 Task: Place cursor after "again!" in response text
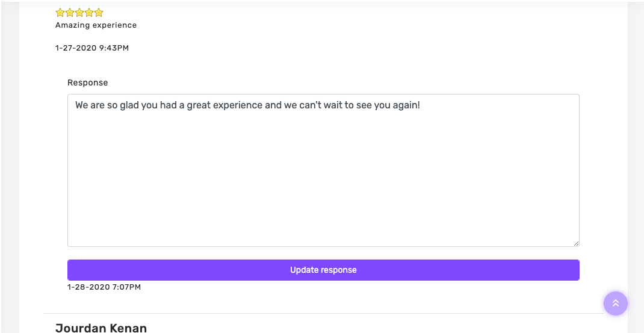[x=420, y=105]
